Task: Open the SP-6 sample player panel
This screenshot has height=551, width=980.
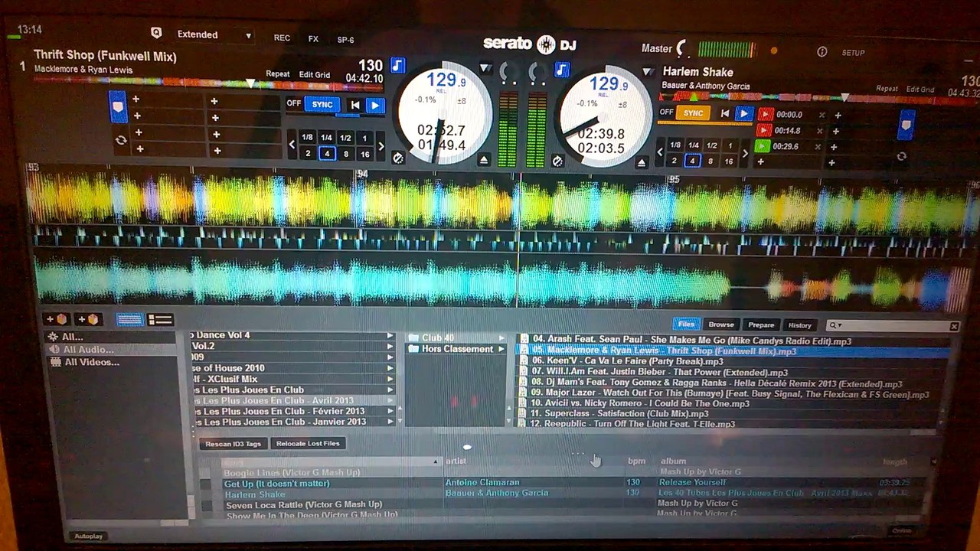Action: (345, 40)
